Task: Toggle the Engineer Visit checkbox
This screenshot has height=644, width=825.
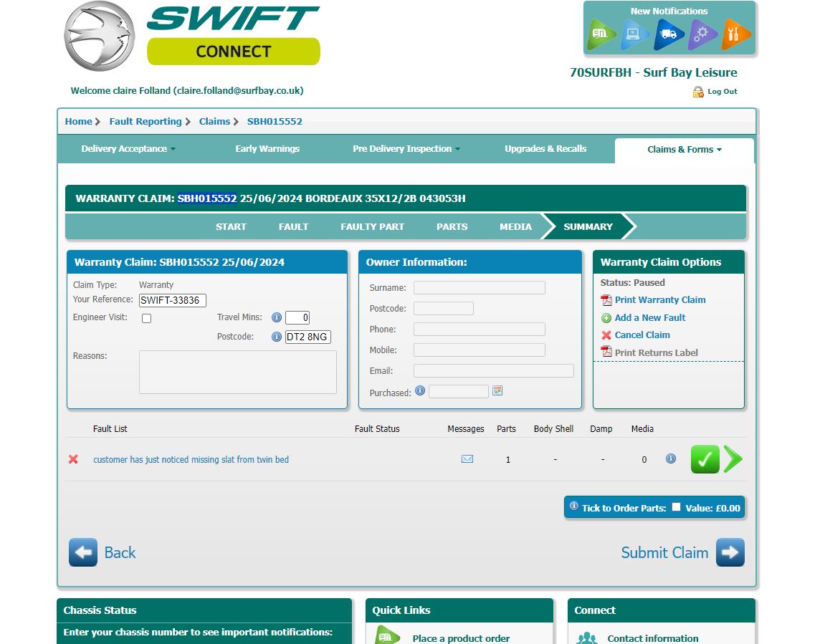Action: coord(147,319)
